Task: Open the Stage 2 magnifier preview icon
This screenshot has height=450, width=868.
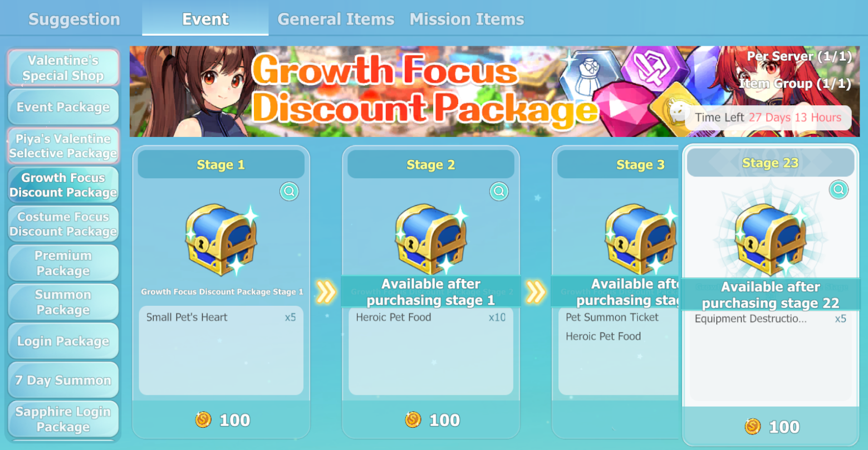Action: coord(499,192)
